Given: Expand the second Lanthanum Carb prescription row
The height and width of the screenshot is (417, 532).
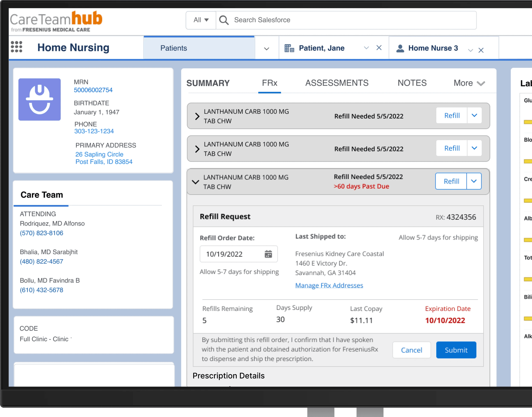Looking at the screenshot, I should [197, 149].
